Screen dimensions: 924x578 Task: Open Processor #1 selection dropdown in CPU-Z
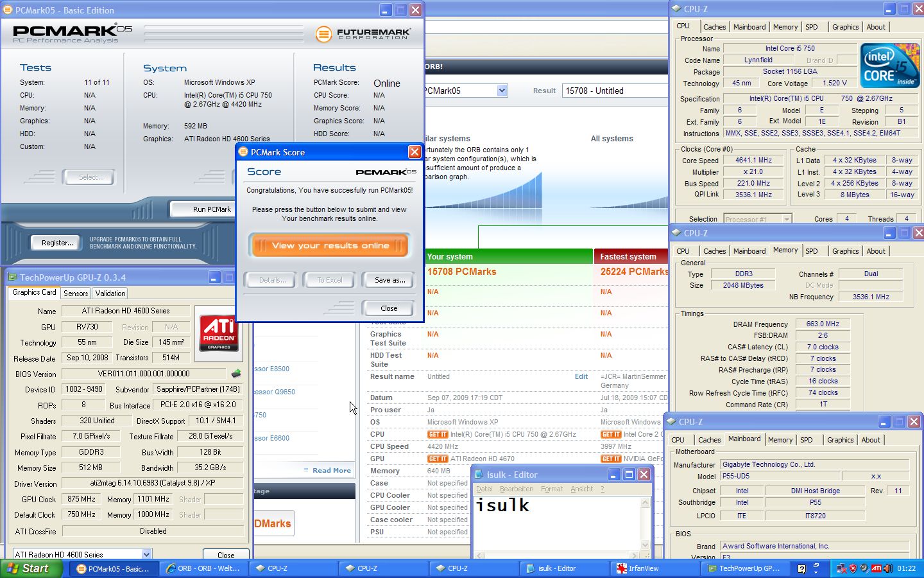pos(787,219)
